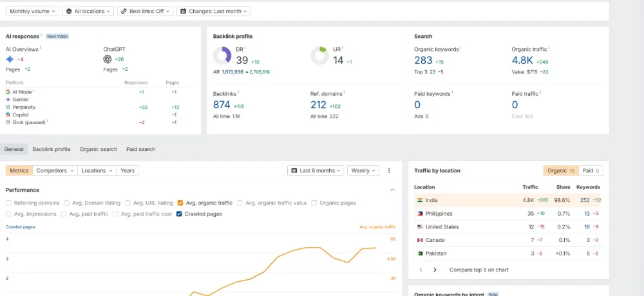
Task: Enable the Avg. Impressions checkbox
Action: pos(8,214)
